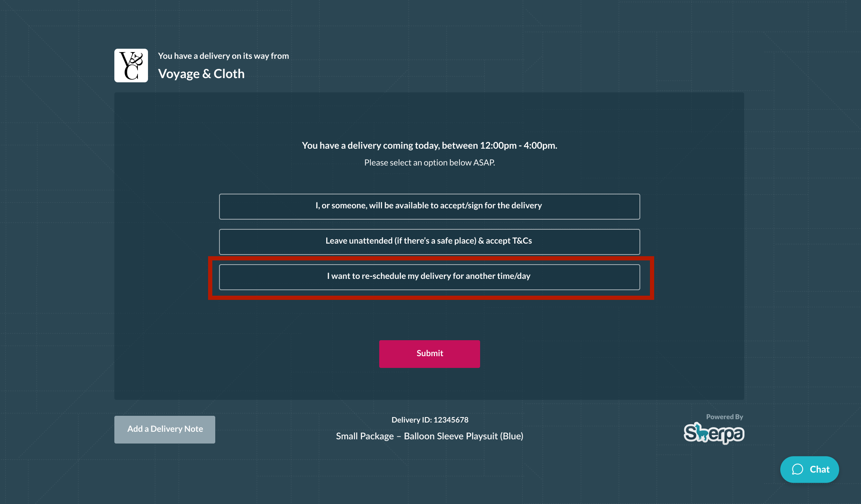
Task: Click the Powered By label
Action: point(724,417)
